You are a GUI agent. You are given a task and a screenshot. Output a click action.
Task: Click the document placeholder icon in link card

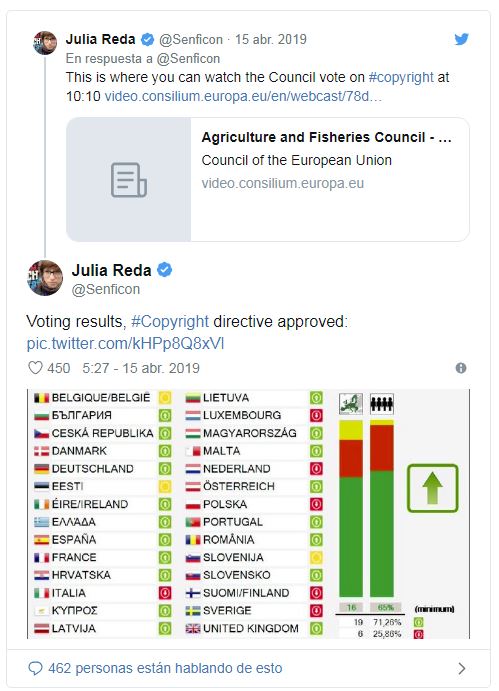[x=129, y=180]
